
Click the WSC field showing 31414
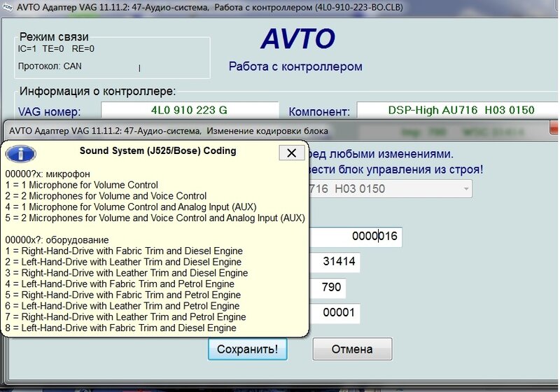335,262
